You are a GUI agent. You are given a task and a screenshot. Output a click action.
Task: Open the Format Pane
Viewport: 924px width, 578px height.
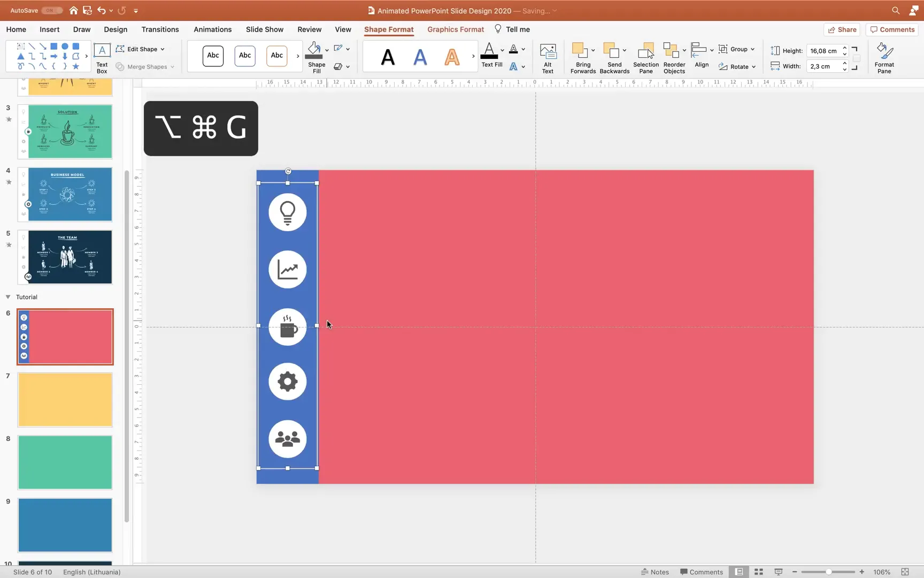[884, 56]
